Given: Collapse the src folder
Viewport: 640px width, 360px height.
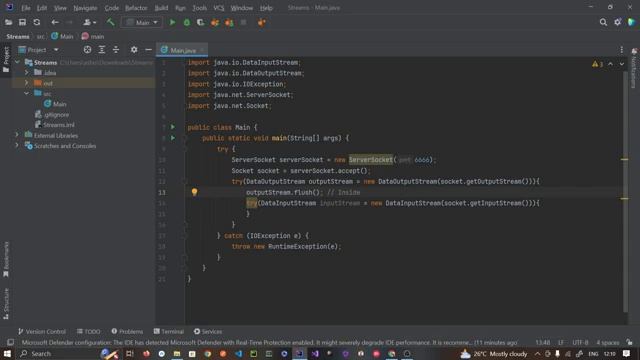Looking at the screenshot, I should [27, 93].
